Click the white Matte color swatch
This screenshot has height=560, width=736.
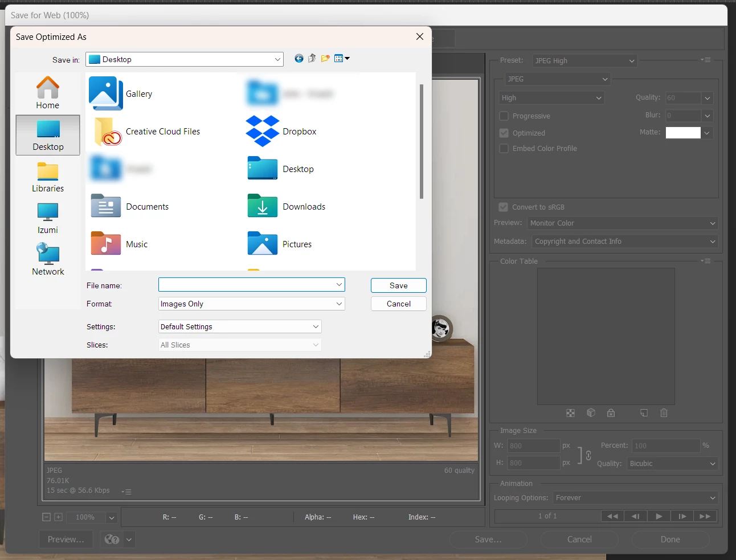[683, 133]
